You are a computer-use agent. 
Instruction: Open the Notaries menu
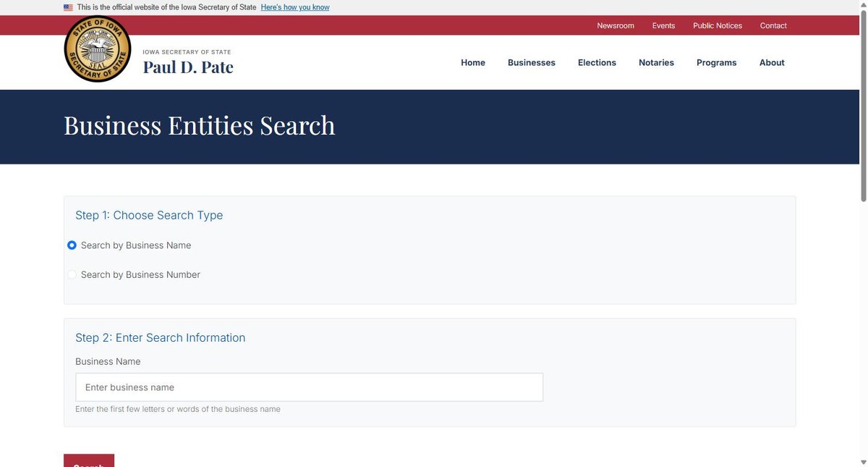(656, 63)
